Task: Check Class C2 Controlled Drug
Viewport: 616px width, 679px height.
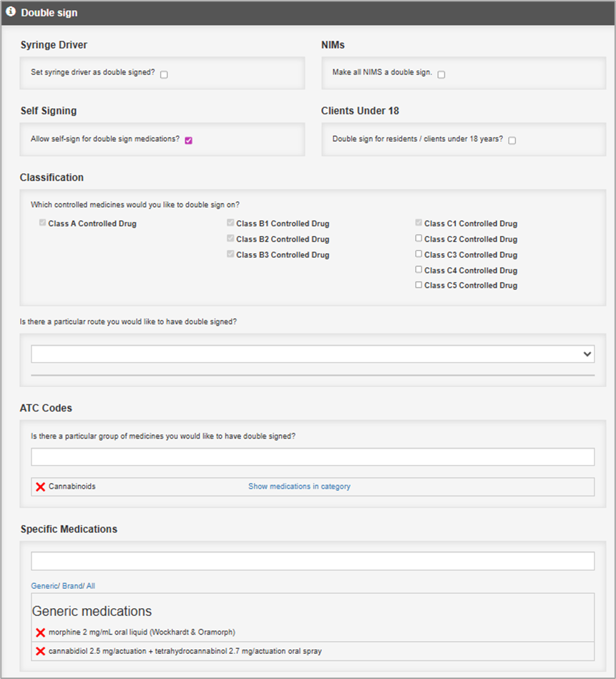Action: point(419,239)
